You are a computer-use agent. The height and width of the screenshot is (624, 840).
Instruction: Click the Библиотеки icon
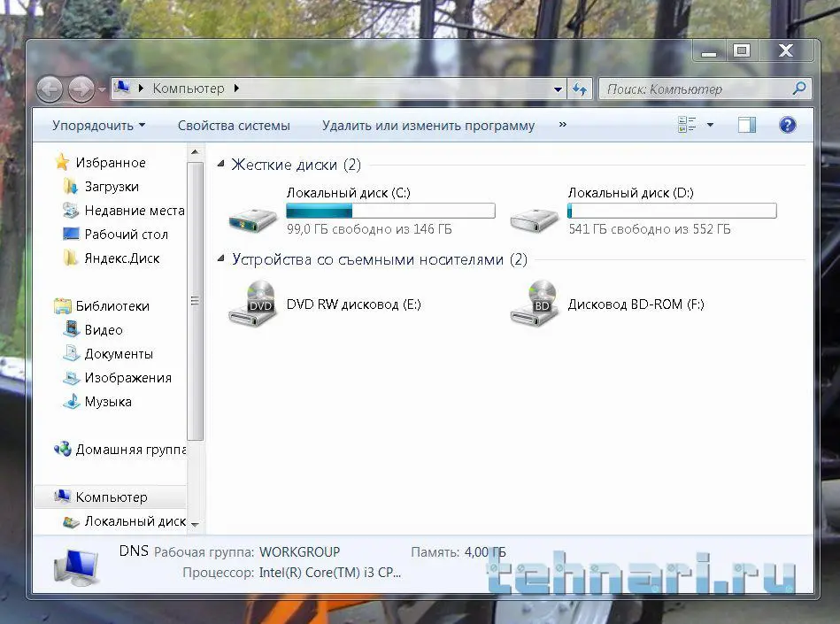pos(63,306)
